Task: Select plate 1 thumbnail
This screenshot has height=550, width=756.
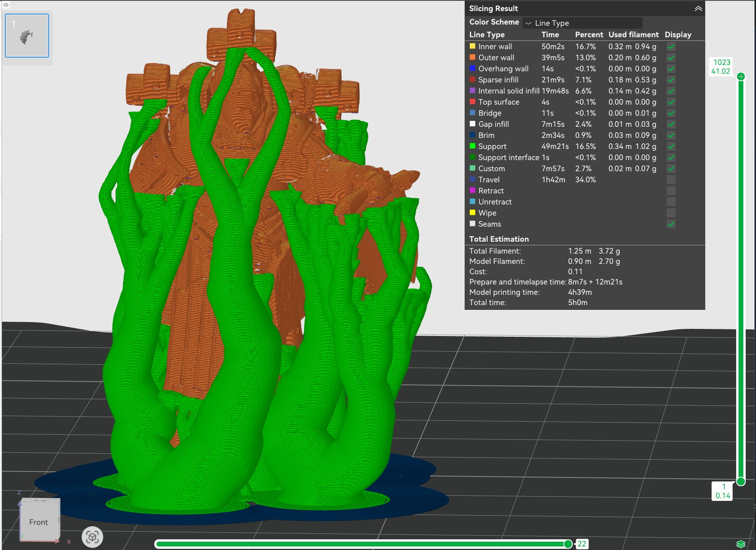Action: (x=27, y=36)
